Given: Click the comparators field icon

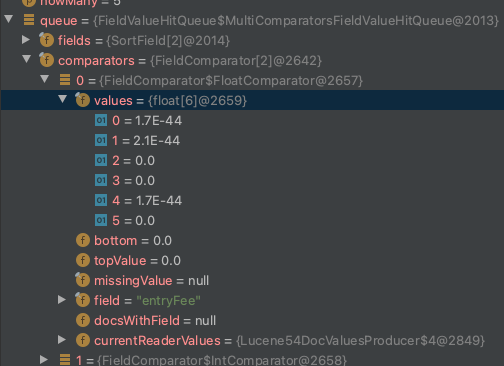Looking at the screenshot, I should pyautogui.click(x=46, y=60).
